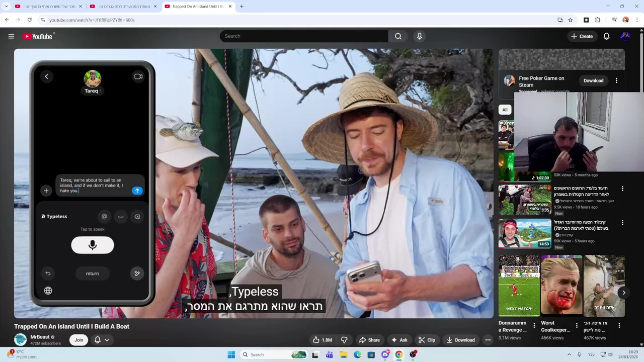Click the youtube.com address bar URL

click(92, 20)
